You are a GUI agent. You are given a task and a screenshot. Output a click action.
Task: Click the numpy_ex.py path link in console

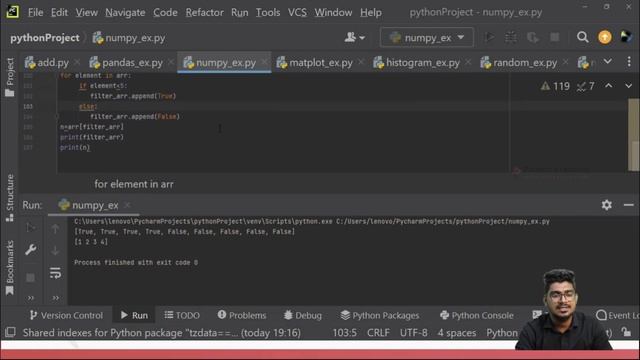click(443, 221)
